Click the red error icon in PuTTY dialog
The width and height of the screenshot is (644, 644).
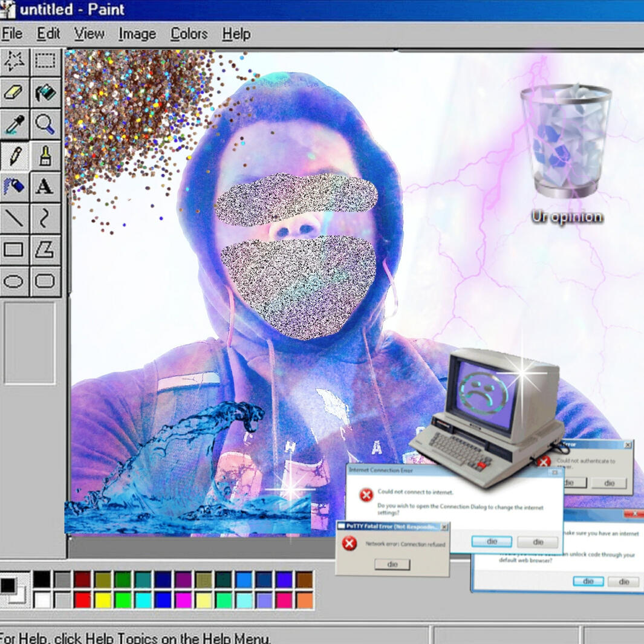[349, 544]
